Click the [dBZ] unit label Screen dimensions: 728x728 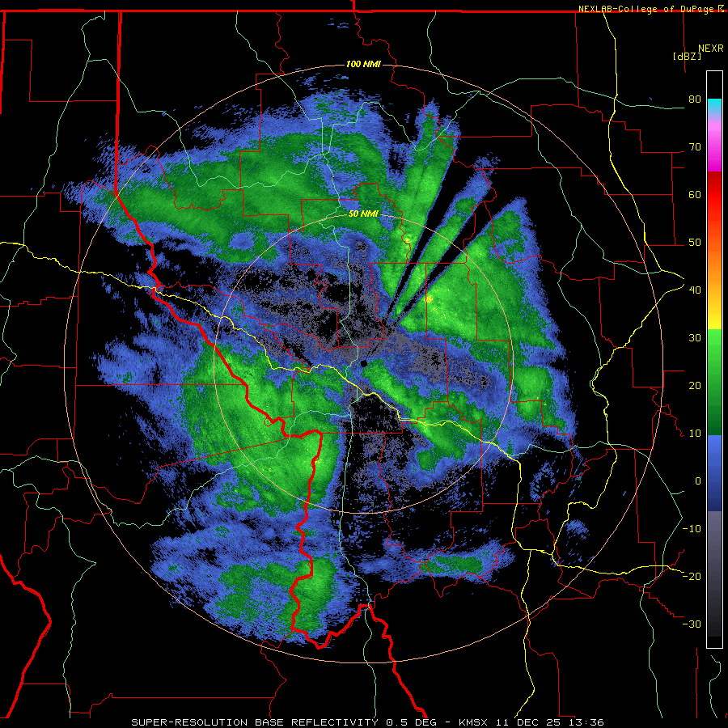(687, 56)
